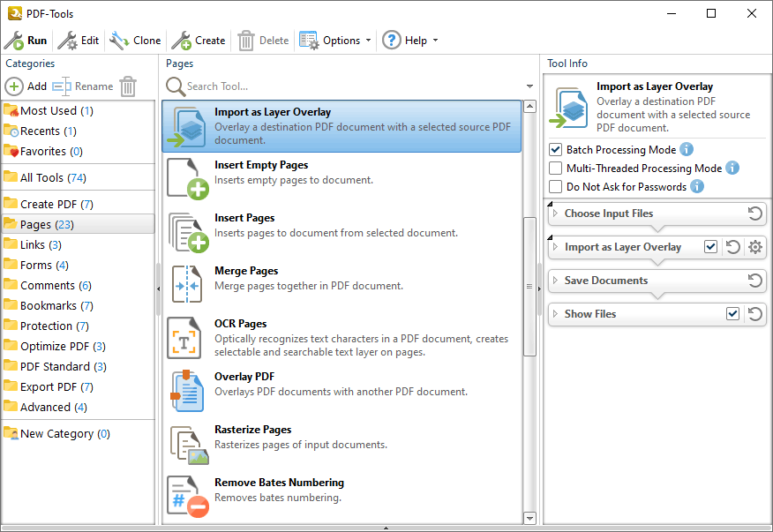Screen dimensions: 773x532
Task: Click the Delete tool button
Action: (x=263, y=41)
